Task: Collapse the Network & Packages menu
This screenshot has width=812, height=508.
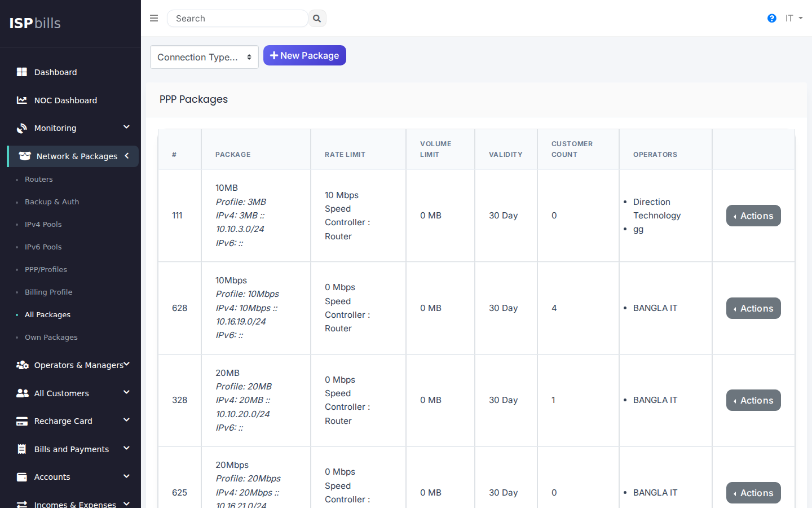Action: tap(127, 156)
